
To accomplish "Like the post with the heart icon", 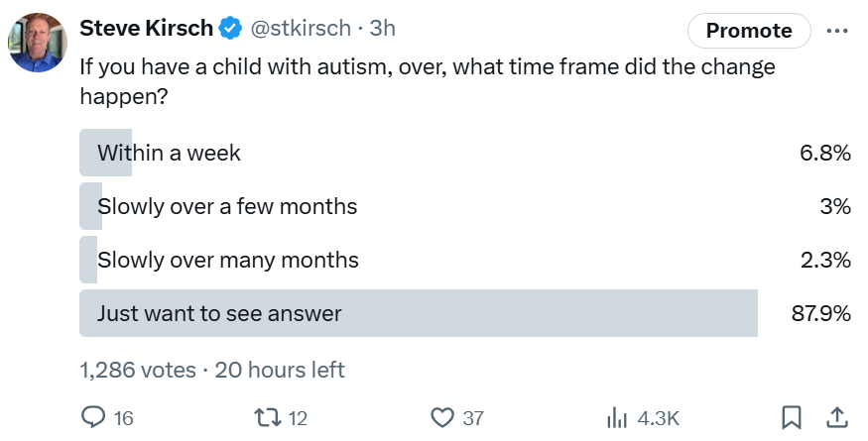I will tap(442, 418).
